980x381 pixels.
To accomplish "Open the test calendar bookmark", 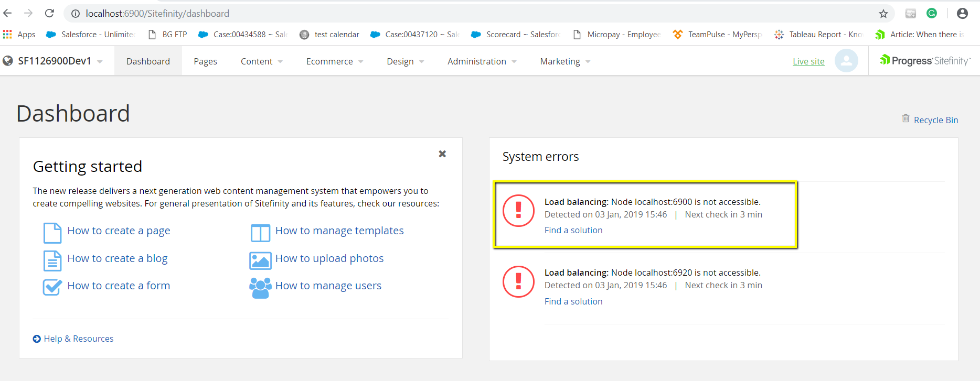I will click(329, 35).
